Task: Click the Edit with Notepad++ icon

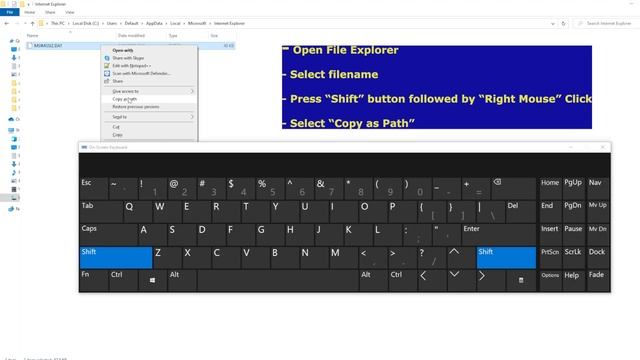Action: click(107, 66)
